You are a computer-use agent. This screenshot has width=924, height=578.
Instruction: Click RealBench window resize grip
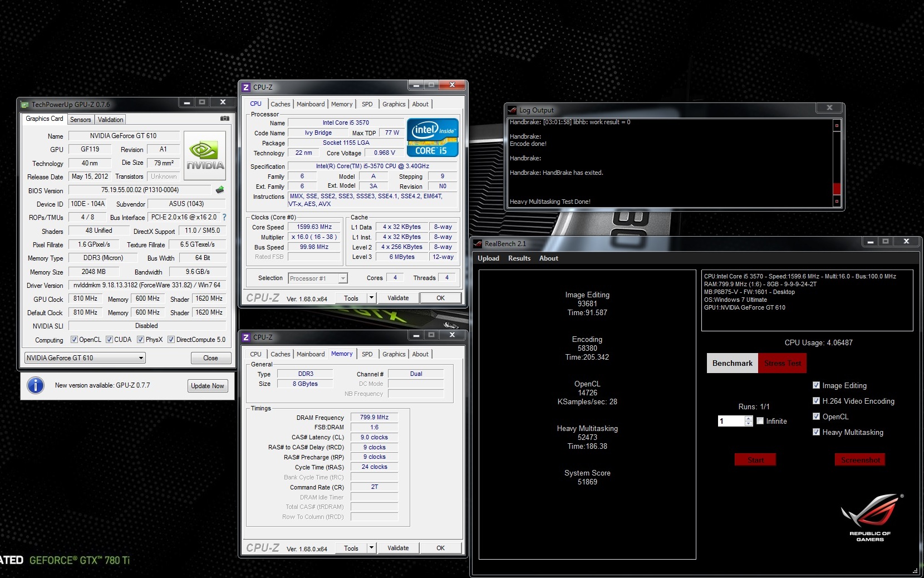tap(915, 571)
